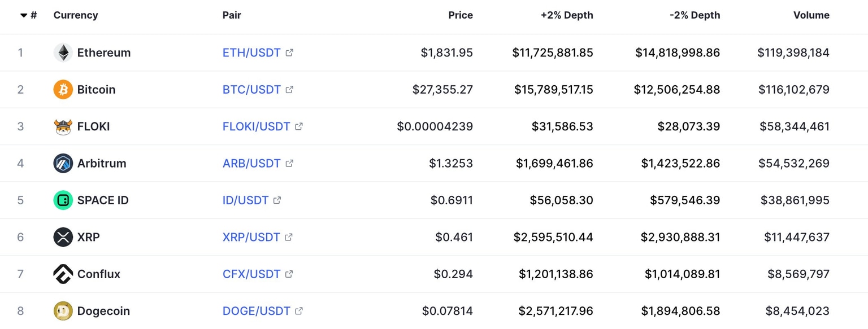Open the ETH/USDT trading pair link
Image resolution: width=868 pixels, height=329 pixels.
pyautogui.click(x=251, y=52)
